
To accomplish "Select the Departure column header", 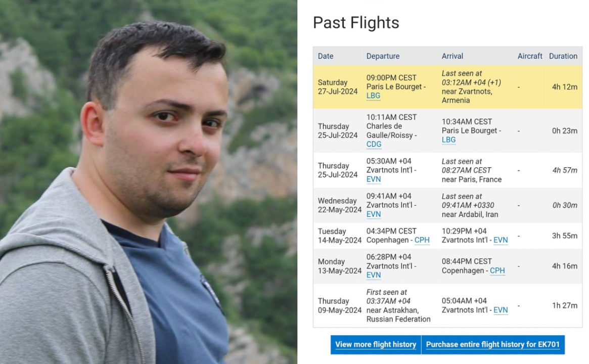I will click(x=383, y=56).
